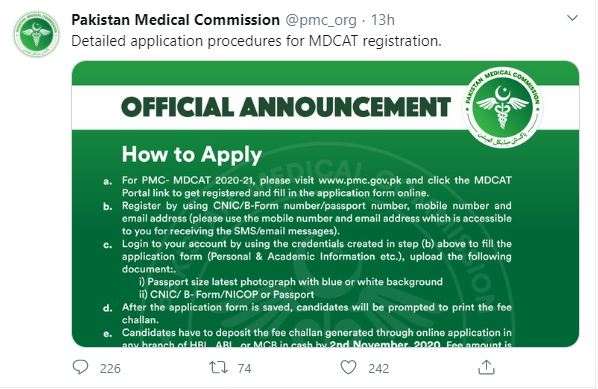The width and height of the screenshot is (598, 389).
Task: Select the 'Detailed application procedures' tweet text
Action: coord(256,41)
